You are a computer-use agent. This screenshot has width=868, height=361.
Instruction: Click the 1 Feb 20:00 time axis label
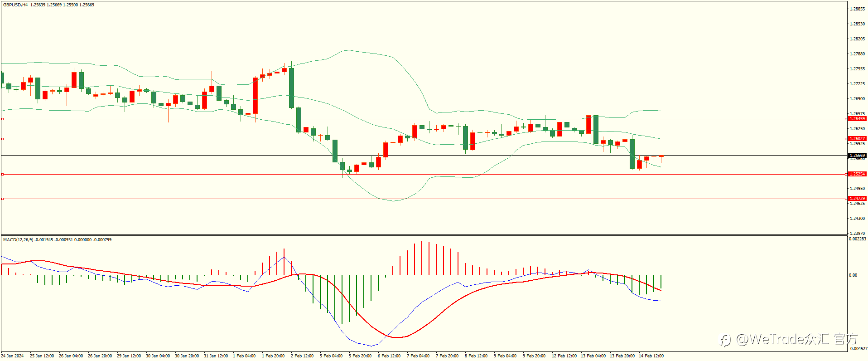click(x=273, y=356)
